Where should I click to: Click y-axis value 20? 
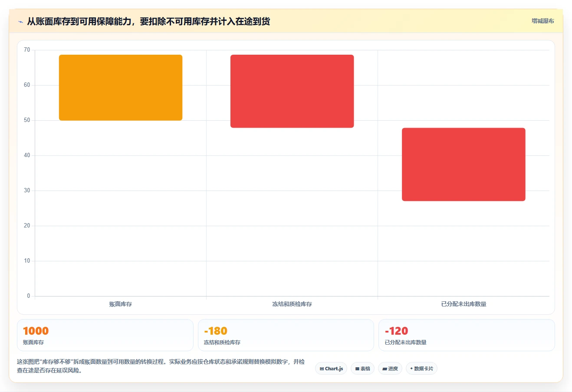[27, 226]
